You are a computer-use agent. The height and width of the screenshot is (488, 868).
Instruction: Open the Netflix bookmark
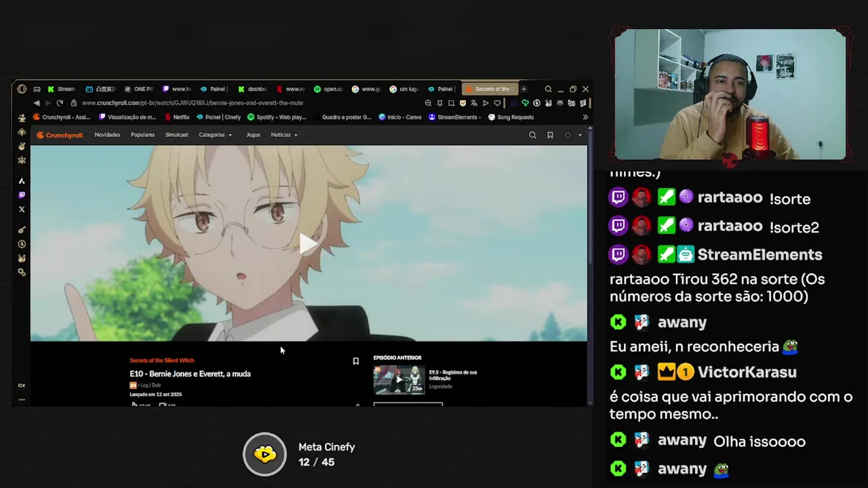(x=176, y=117)
